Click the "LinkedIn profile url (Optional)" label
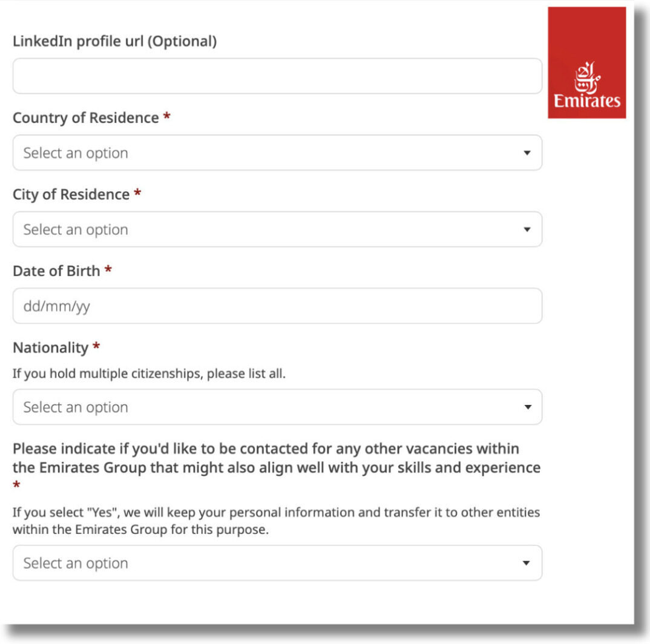This screenshot has width=650, height=644. coord(114,41)
